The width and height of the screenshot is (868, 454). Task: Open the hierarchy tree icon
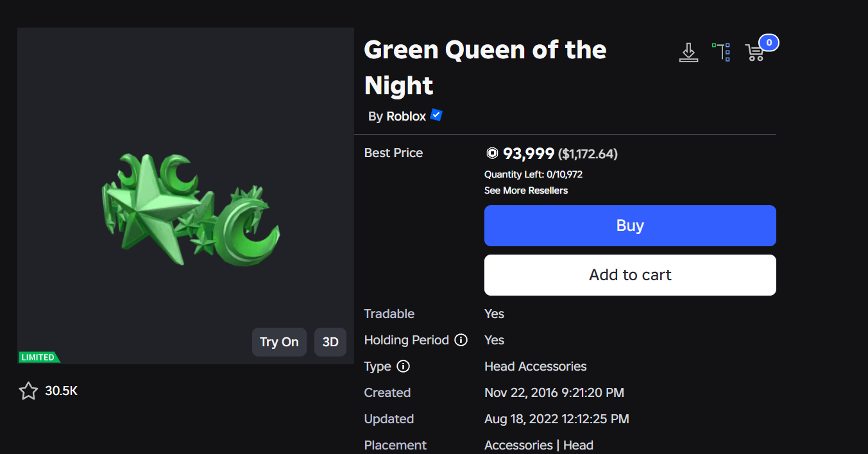click(x=721, y=52)
